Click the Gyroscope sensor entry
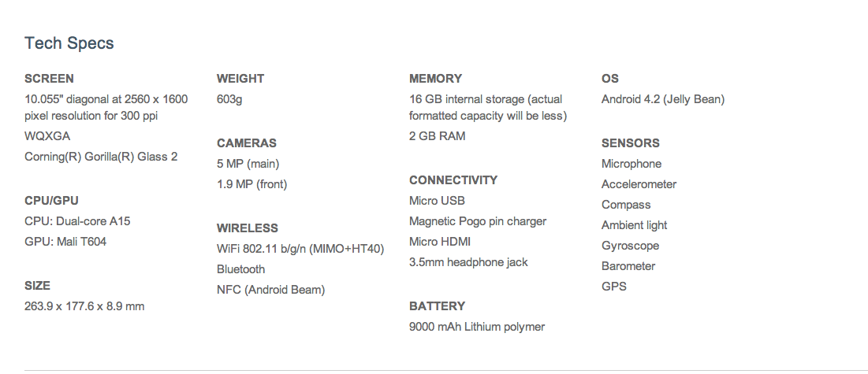 pyautogui.click(x=630, y=246)
